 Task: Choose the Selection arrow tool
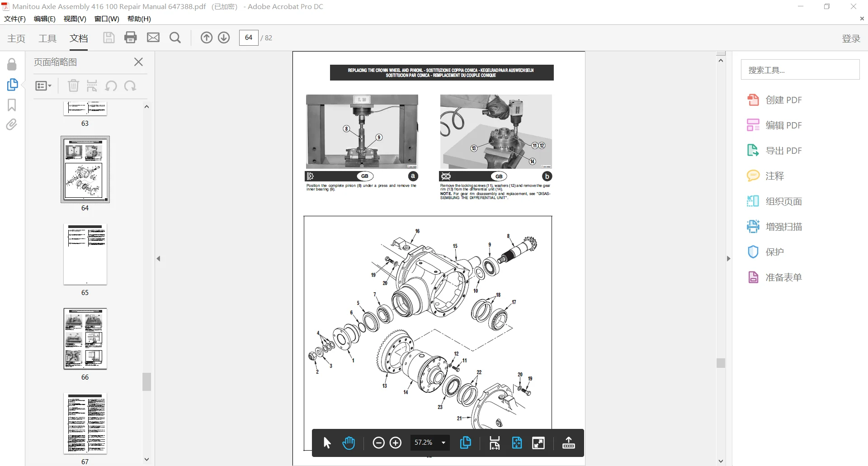coord(327,443)
